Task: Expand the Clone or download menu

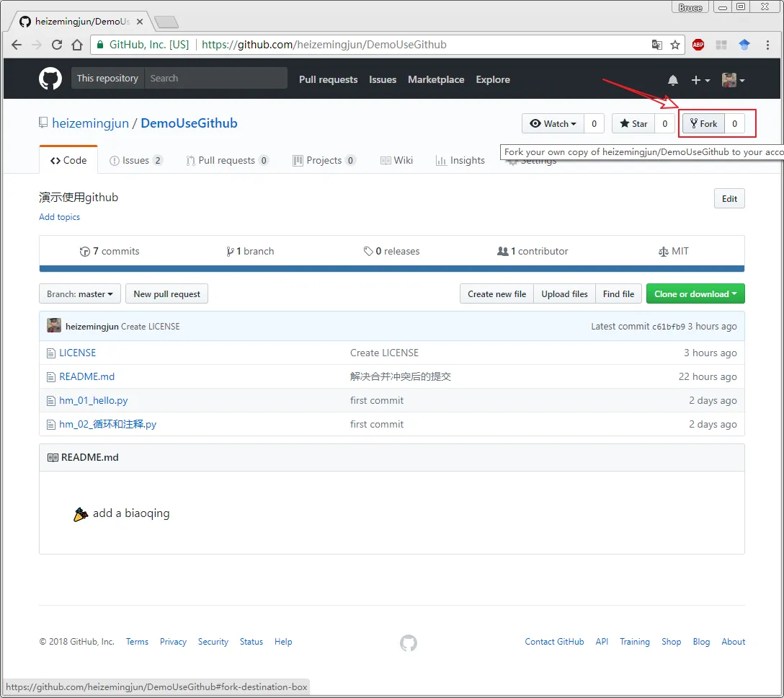Action: [x=695, y=294]
